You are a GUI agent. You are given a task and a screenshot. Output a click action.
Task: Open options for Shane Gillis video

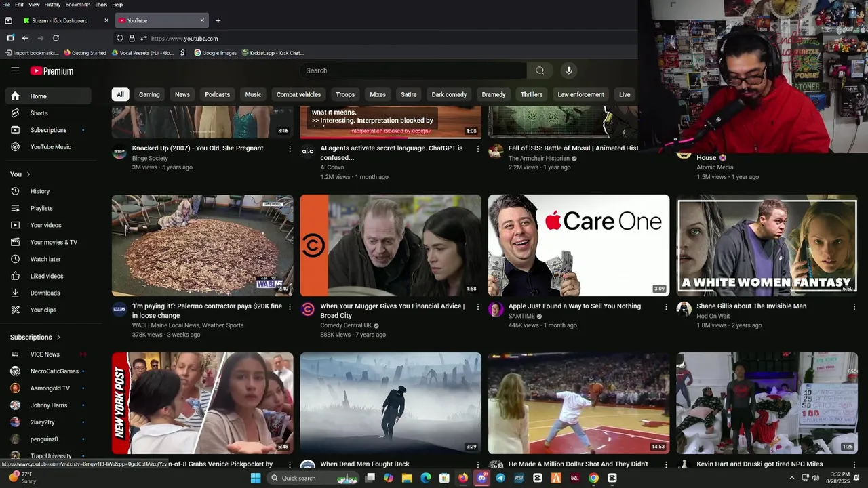tap(854, 306)
